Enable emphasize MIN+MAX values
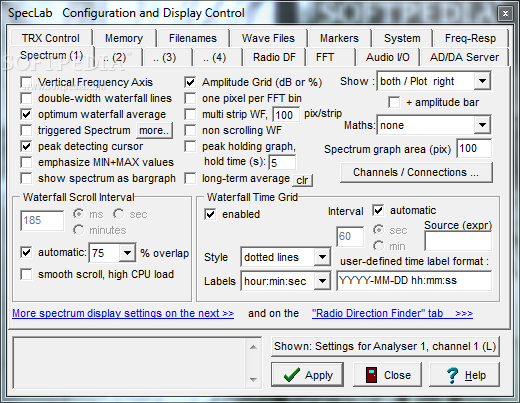This screenshot has height=403, width=520. [26, 162]
